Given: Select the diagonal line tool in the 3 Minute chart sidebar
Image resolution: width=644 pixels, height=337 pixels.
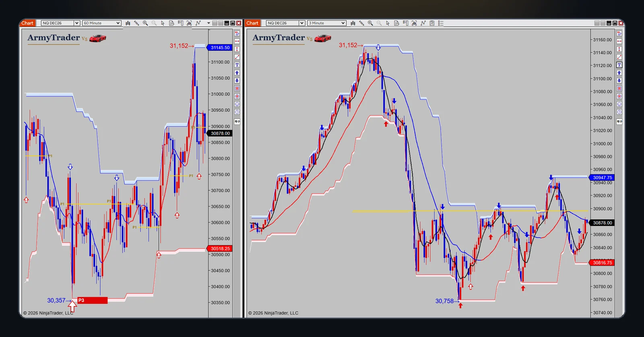Looking at the screenshot, I should click(619, 57).
